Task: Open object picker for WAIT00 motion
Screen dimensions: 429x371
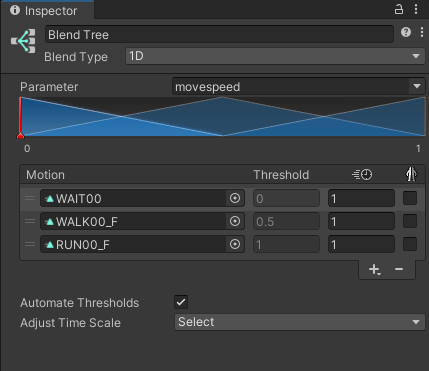Action: 235,198
